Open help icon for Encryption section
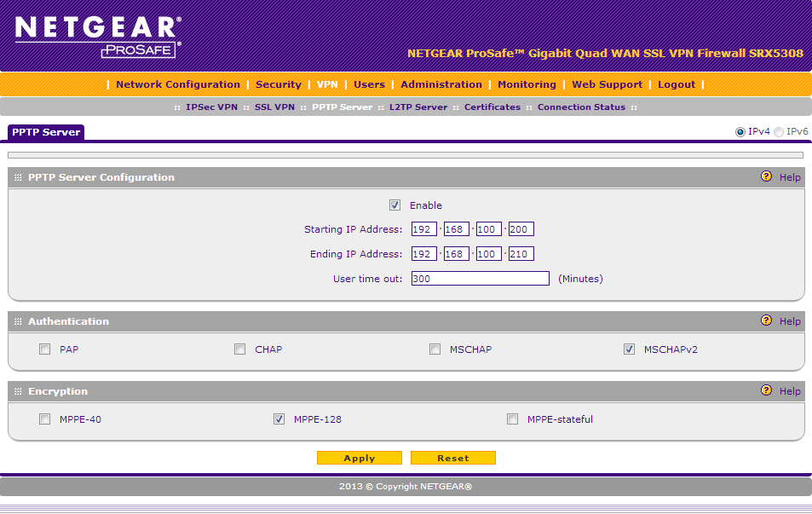Viewport: 812px width, 514px height. pos(766,390)
